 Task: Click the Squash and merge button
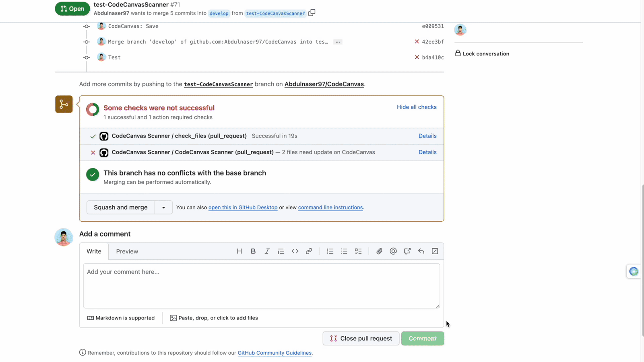tap(120, 207)
